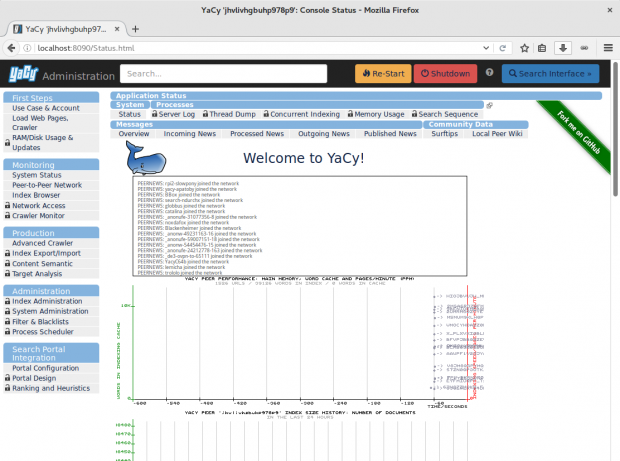Viewport: 620px width, 461px height.
Task: Click the First Steps section header
Action: pyautogui.click(x=51, y=98)
